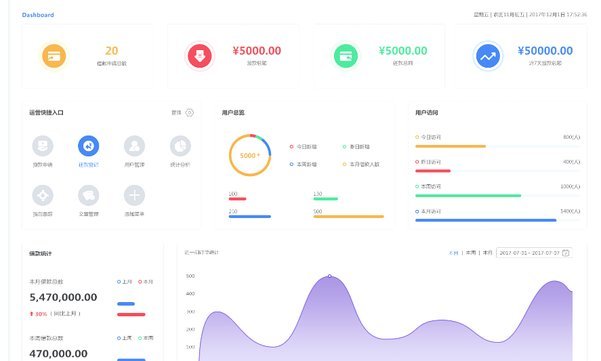The image size is (601, 361).
Task: Click the orange number 20 on the first card
Action: coord(112,51)
